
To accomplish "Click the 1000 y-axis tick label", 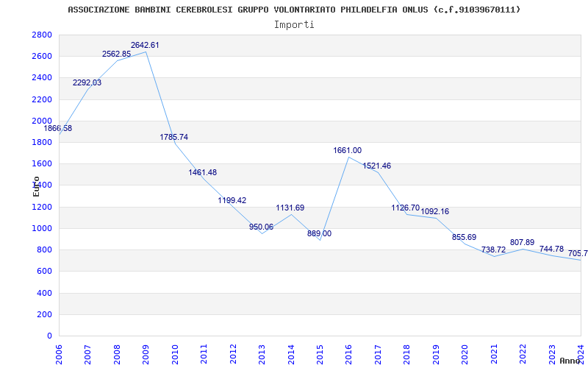I will pos(43,228).
